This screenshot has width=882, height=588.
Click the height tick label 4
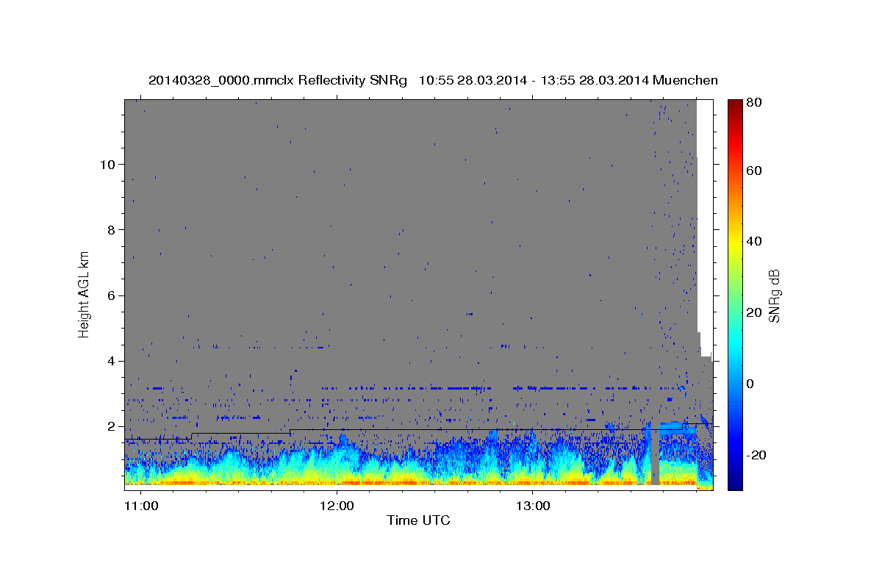point(110,361)
